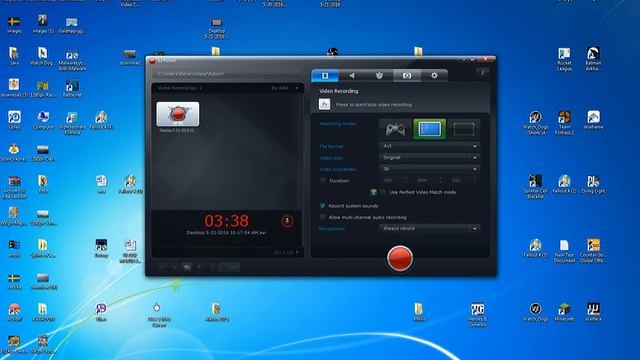The width and height of the screenshot is (640, 360).
Task: Open the audio recording speaker tab
Action: [352, 76]
